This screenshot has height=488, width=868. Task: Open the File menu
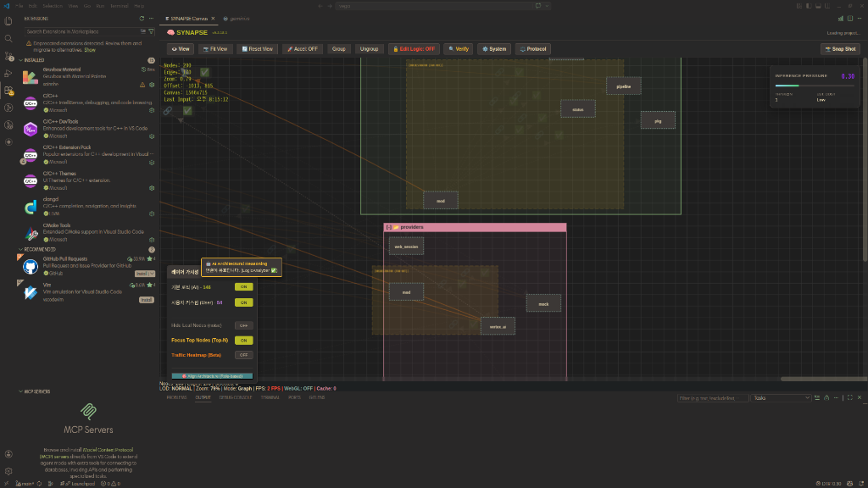pos(19,6)
